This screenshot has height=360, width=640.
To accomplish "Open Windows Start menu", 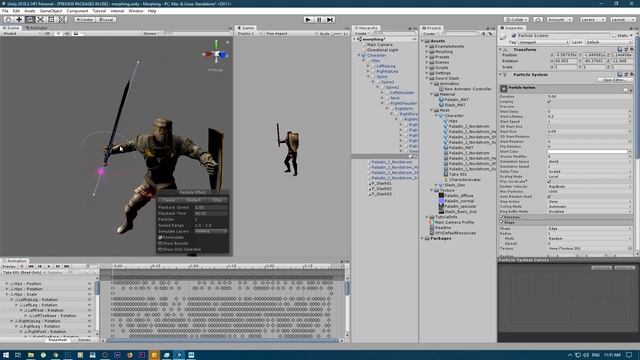I will (x=6, y=355).
